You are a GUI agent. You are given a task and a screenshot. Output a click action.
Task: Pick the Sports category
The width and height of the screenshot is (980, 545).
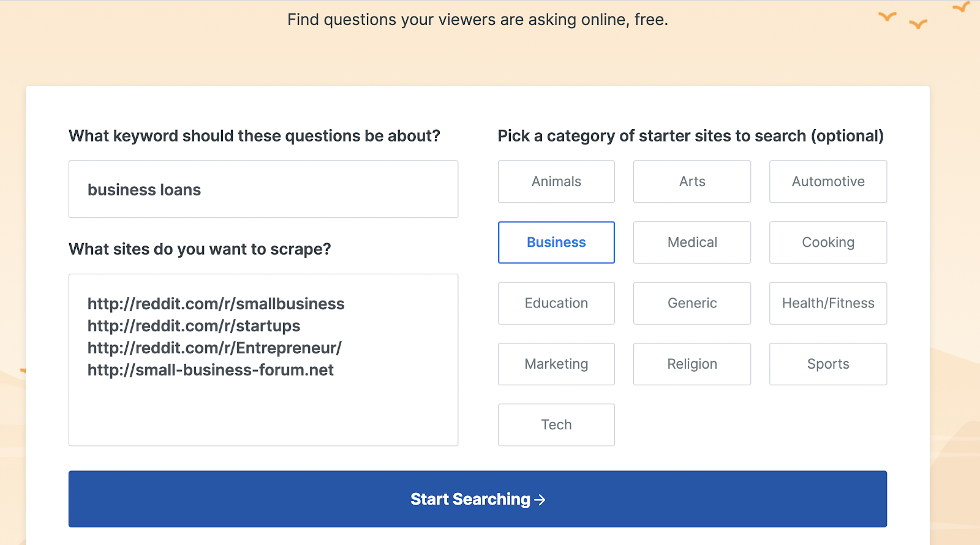pos(828,364)
